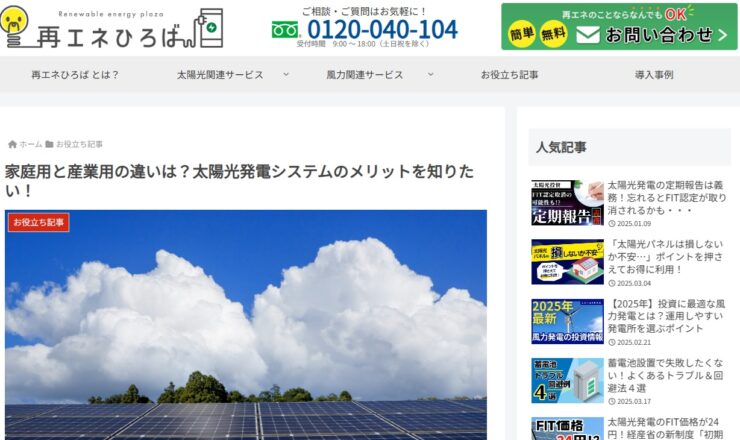Click the date text 2025.01.09
The height and width of the screenshot is (440, 740).
[634, 224]
